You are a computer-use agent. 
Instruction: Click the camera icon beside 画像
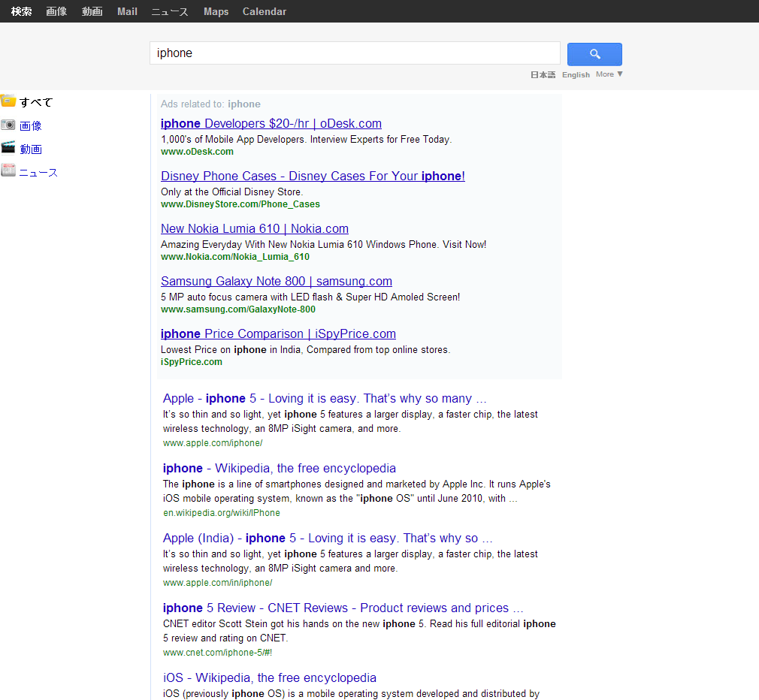tap(8, 125)
